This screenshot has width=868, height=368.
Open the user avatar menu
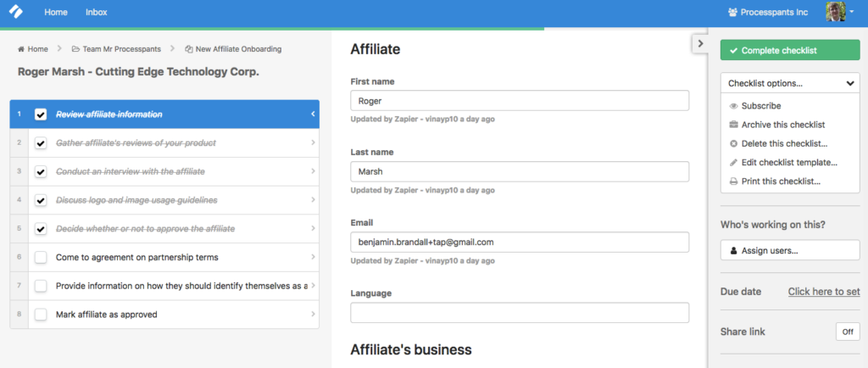[x=835, y=12]
